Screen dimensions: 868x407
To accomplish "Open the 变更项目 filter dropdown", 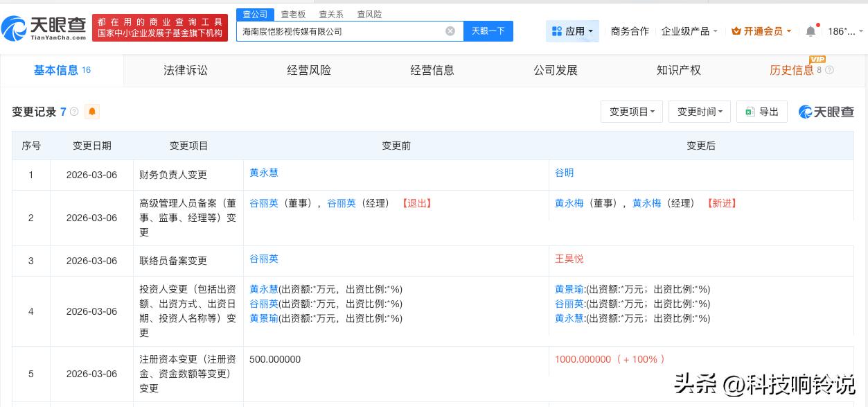I will [x=631, y=112].
